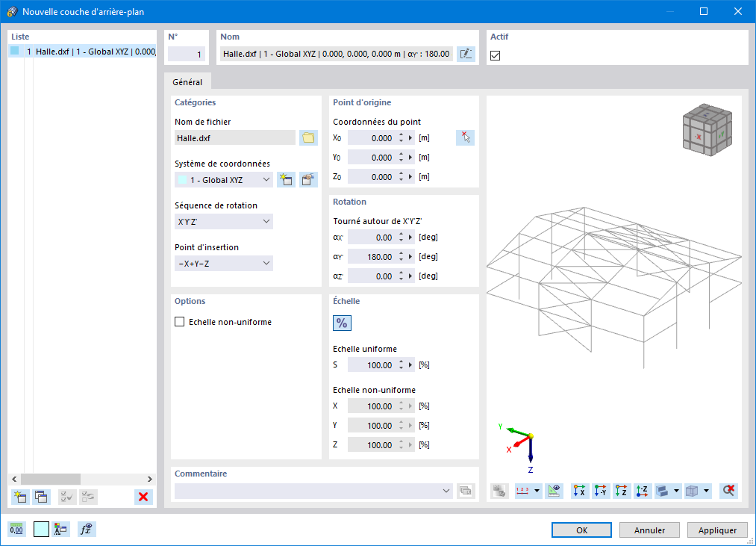
Task: Click the display mode layers icon
Action: coord(663,491)
